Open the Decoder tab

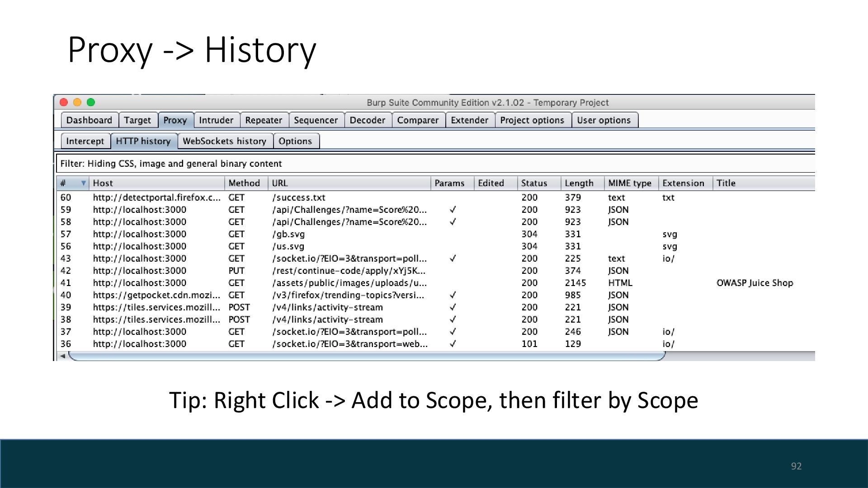tap(367, 120)
